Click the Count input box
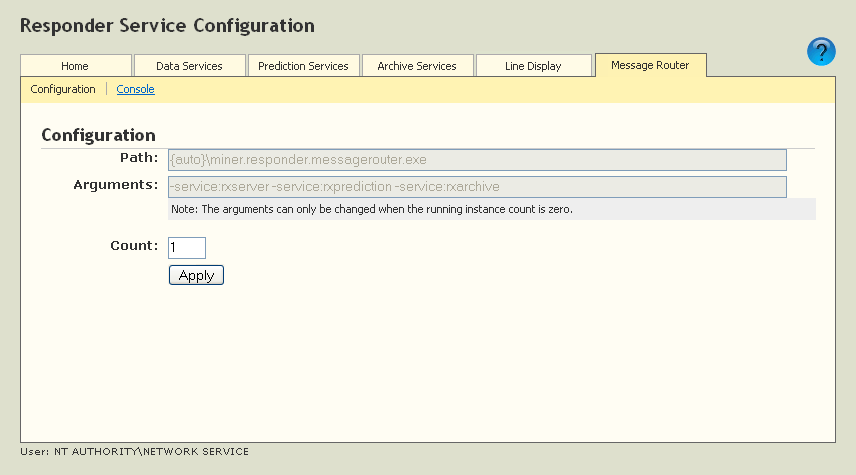856x475 pixels. coord(187,247)
